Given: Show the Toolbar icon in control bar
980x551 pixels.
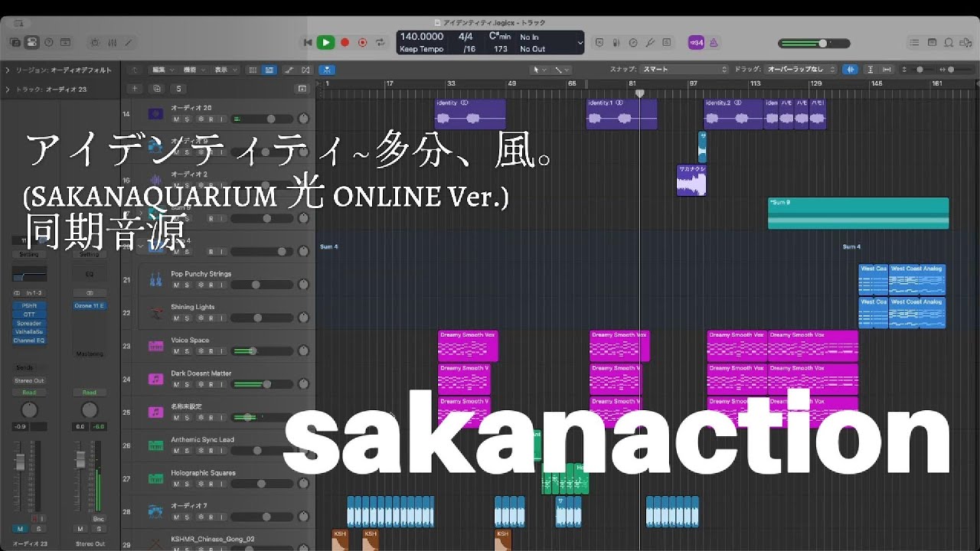Looking at the screenshot, I should pos(66,43).
